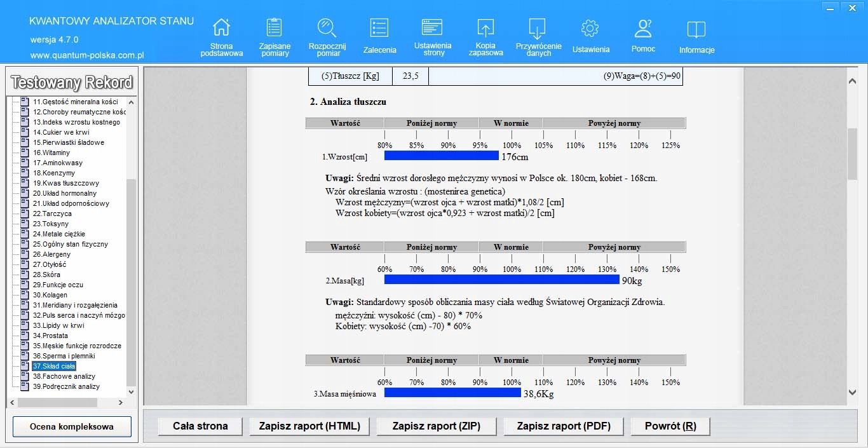
Task: Click the icon beside 34.Prostata
Action: (x=25, y=336)
